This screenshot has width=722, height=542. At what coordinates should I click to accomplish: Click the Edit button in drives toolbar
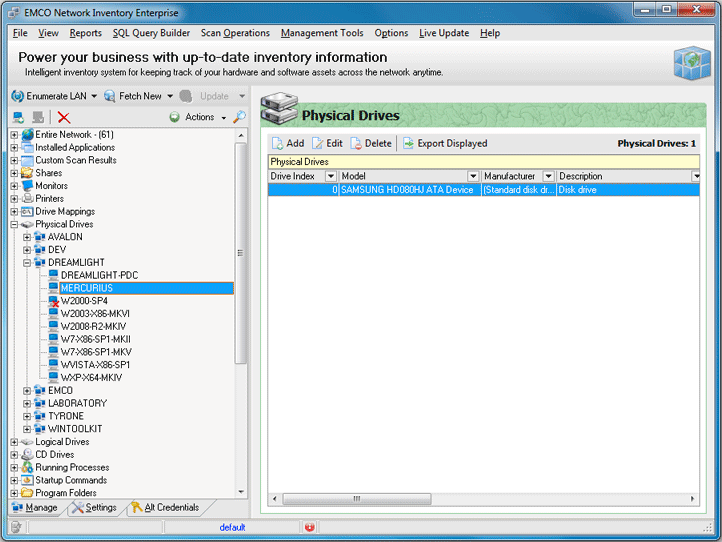(327, 144)
